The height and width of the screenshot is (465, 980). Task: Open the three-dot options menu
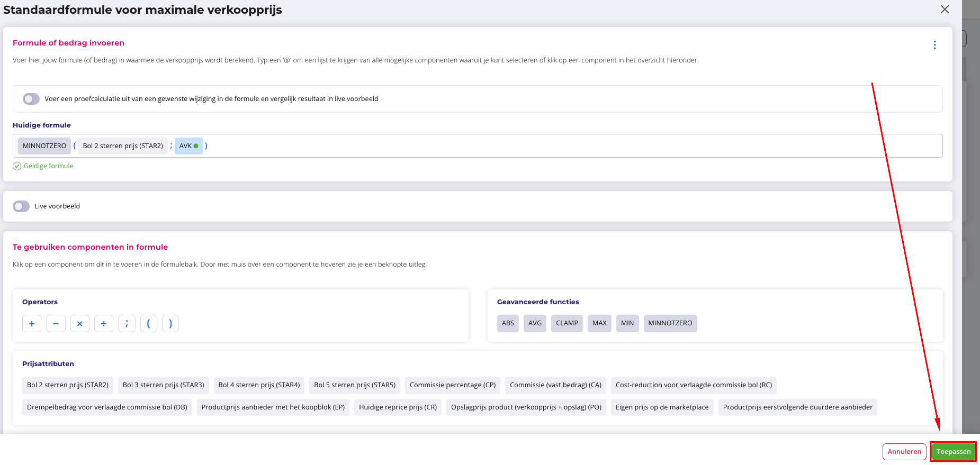point(934,45)
